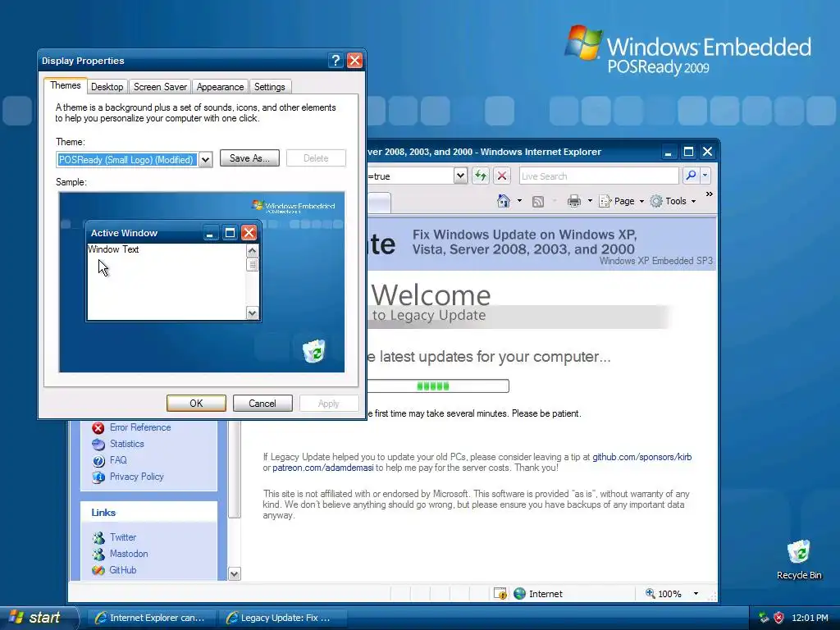Open the zoom level dropdown arrow
Viewport: 840px width, 630px height.
point(696,594)
